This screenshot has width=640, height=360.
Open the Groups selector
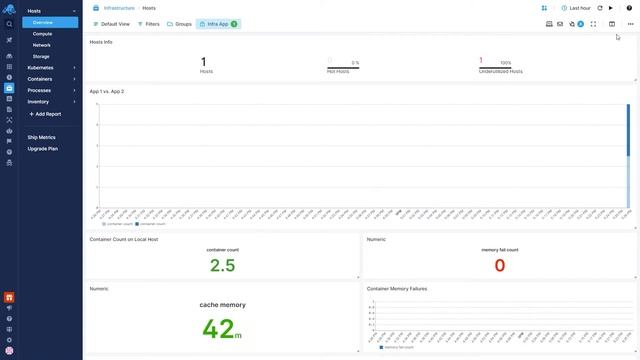click(179, 24)
